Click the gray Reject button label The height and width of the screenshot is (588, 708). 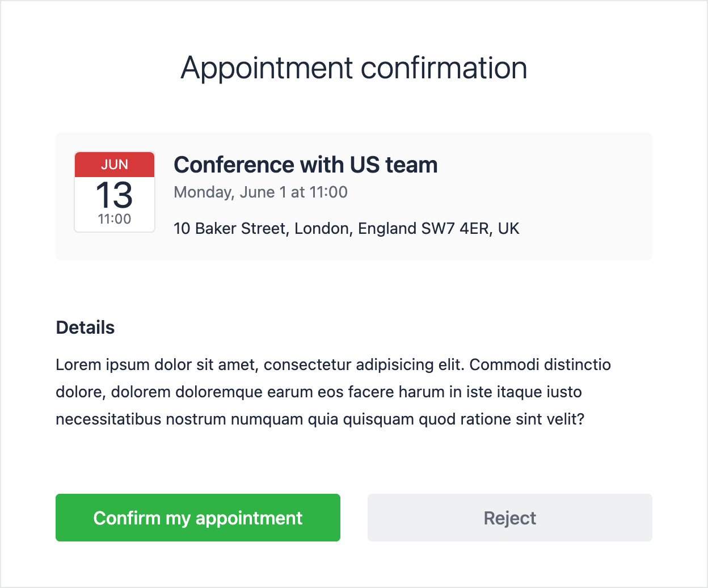[x=509, y=517]
